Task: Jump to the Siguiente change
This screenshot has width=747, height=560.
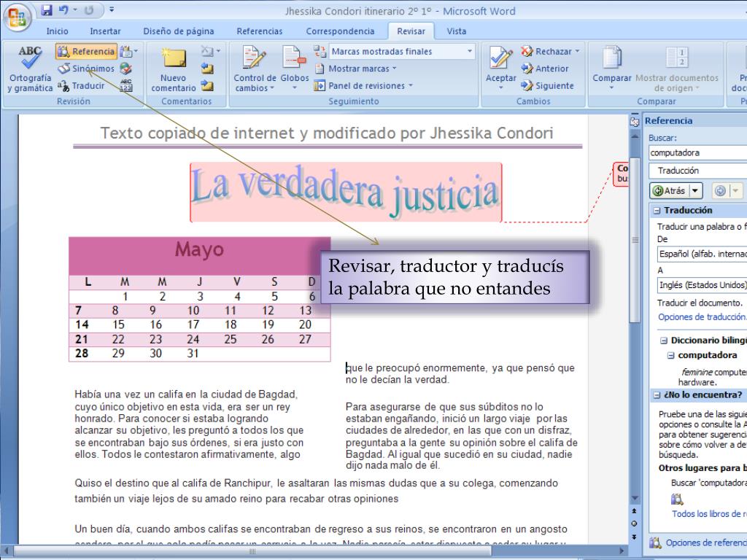Action: point(547,86)
